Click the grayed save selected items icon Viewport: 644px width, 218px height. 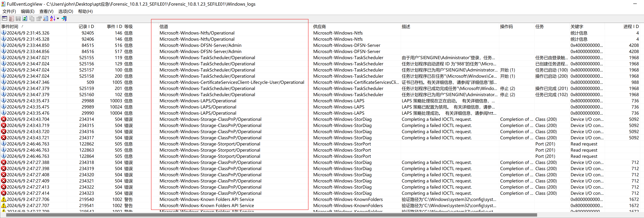[18, 18]
